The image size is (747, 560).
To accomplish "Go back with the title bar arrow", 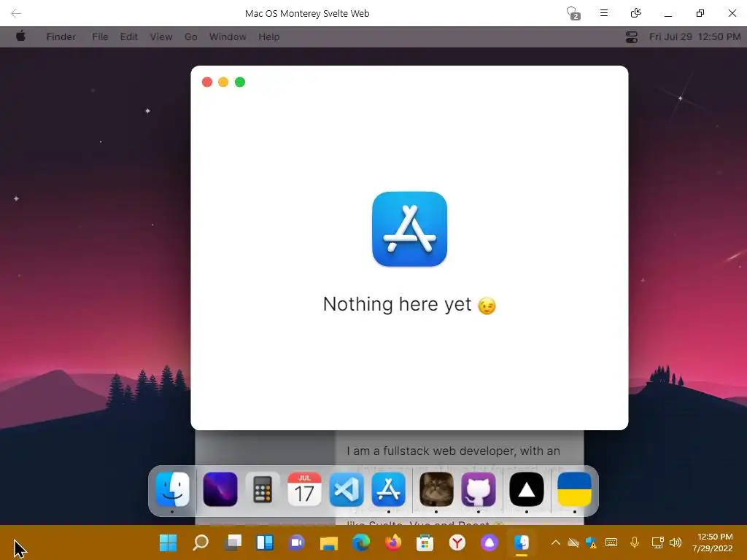I will (16, 13).
